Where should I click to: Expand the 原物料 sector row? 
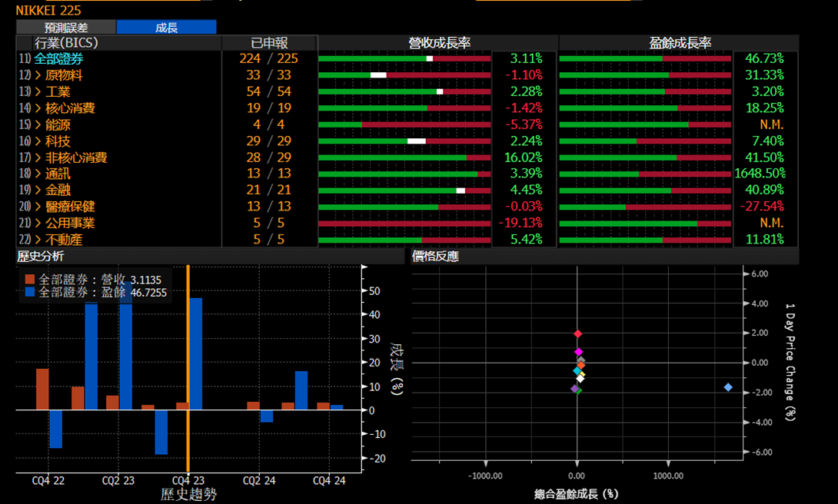[x=38, y=75]
